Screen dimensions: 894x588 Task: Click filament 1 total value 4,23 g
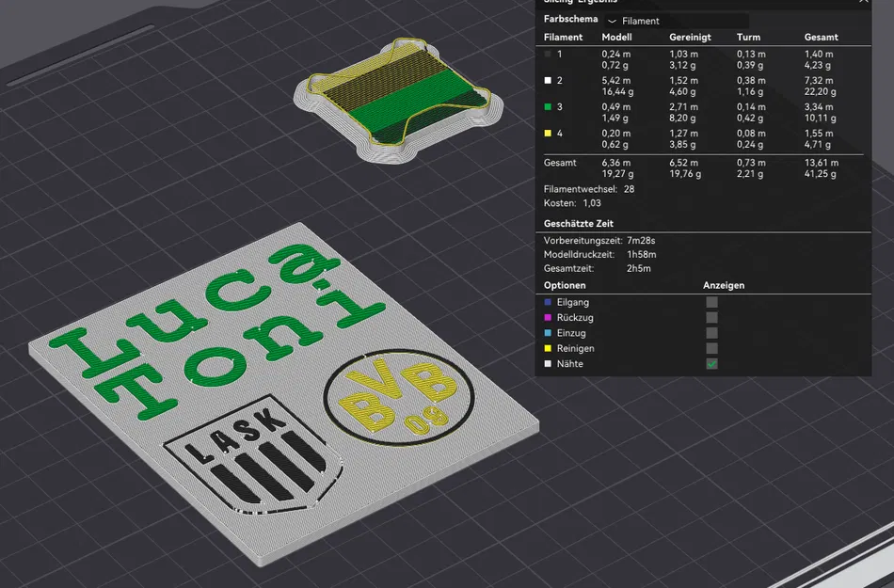818,65
